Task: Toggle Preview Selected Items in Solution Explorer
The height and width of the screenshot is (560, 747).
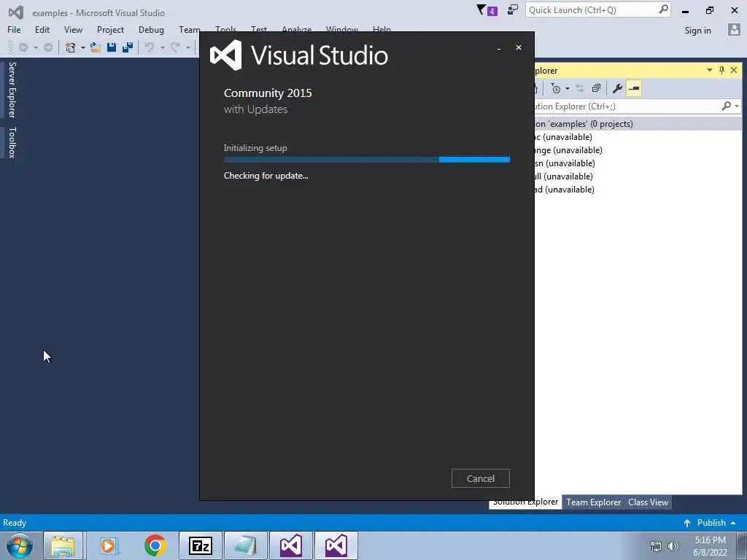Action: (634, 88)
